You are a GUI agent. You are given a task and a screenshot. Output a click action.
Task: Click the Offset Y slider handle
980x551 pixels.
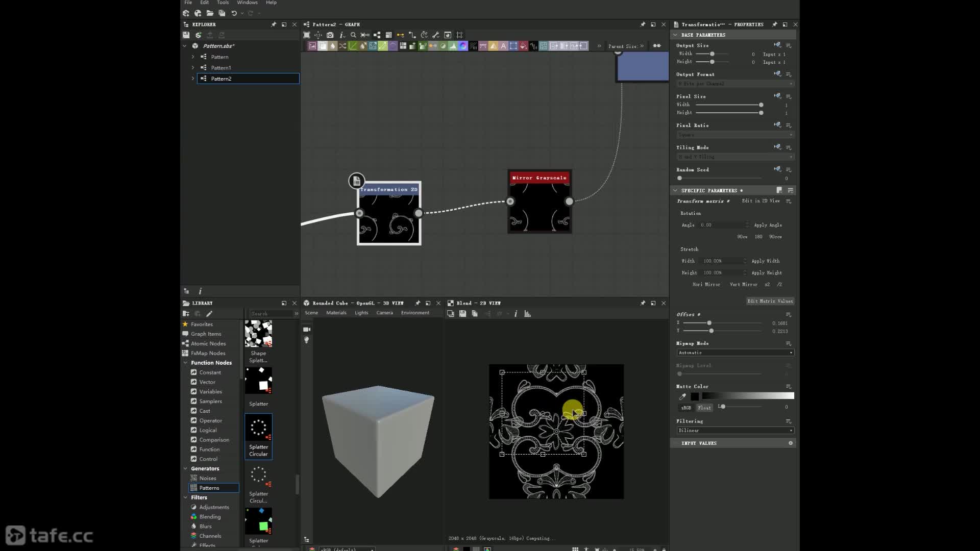(x=711, y=331)
